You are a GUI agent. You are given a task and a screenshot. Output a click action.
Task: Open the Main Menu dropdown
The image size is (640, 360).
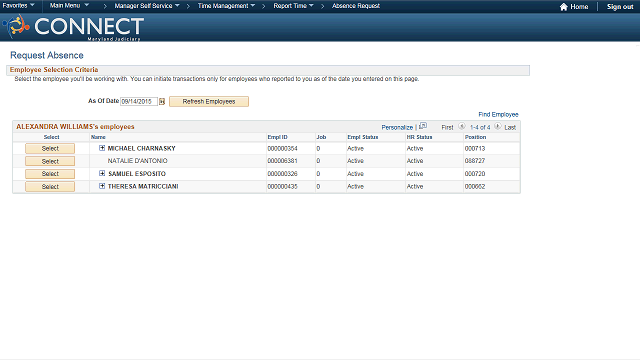pos(69,6)
